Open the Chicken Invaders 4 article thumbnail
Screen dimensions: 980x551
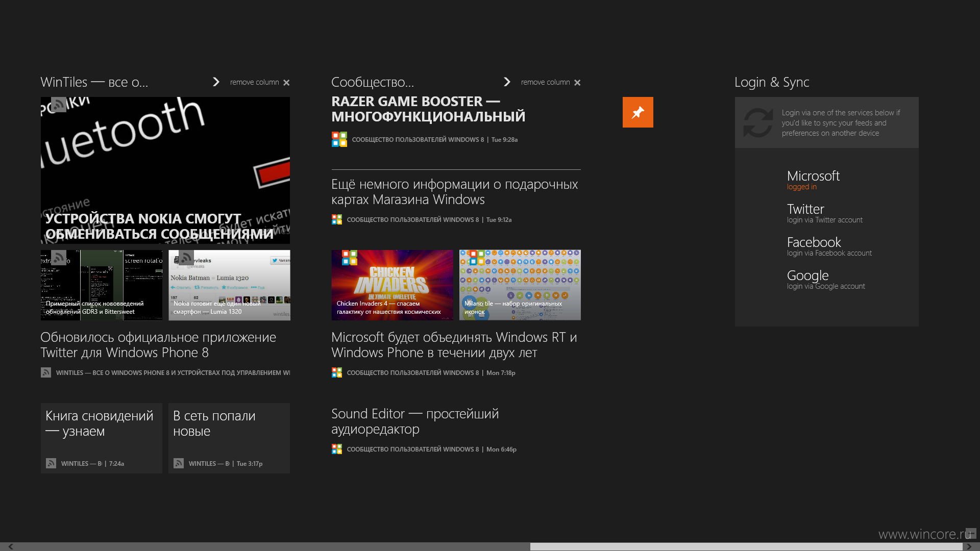(x=392, y=285)
